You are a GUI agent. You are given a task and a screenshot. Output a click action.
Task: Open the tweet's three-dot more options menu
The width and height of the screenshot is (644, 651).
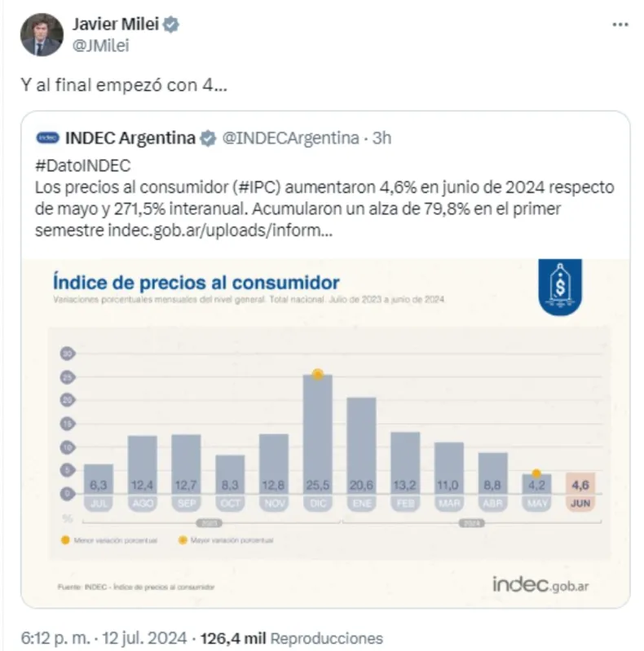pos(620,25)
